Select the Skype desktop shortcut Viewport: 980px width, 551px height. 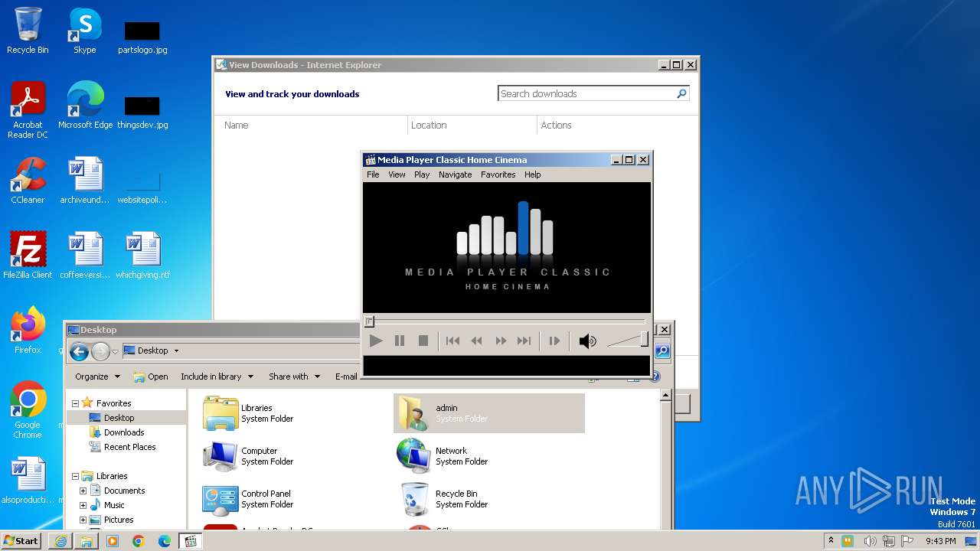(x=85, y=31)
